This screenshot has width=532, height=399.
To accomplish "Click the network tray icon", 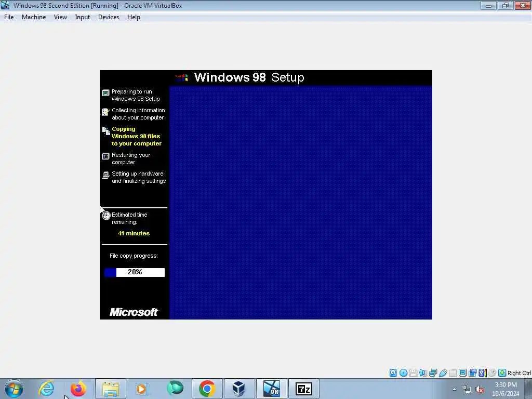I will coord(467,390).
